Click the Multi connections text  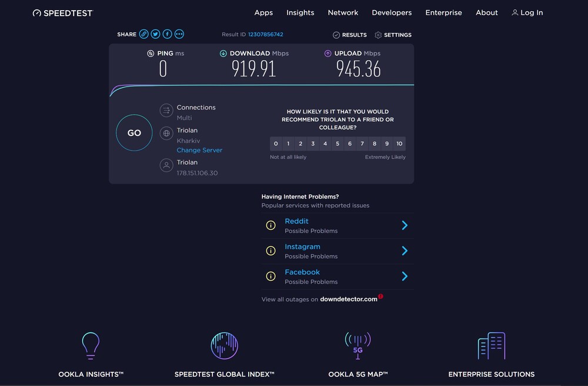[184, 118]
